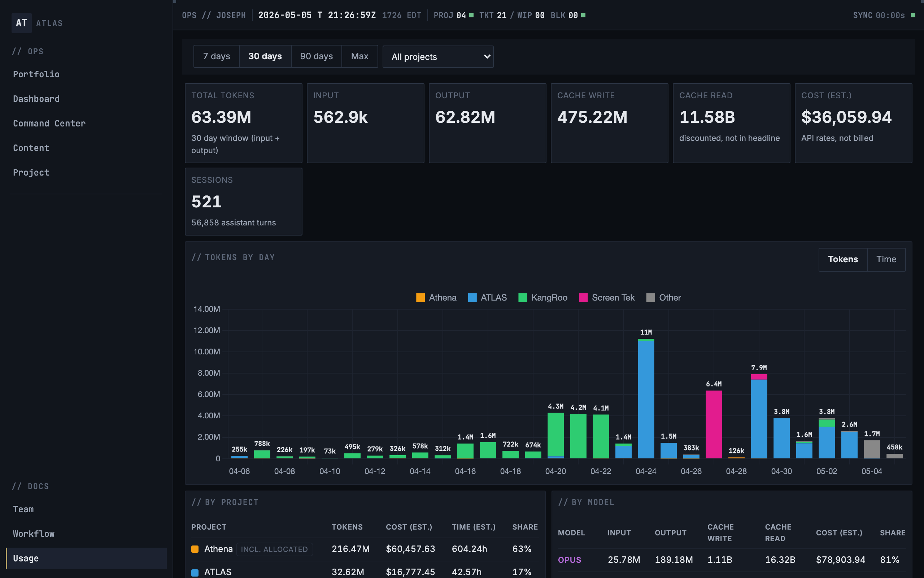Screen dimensions: 924x578
Task: Click the 11M bar for 04-24
Action: click(x=646, y=398)
